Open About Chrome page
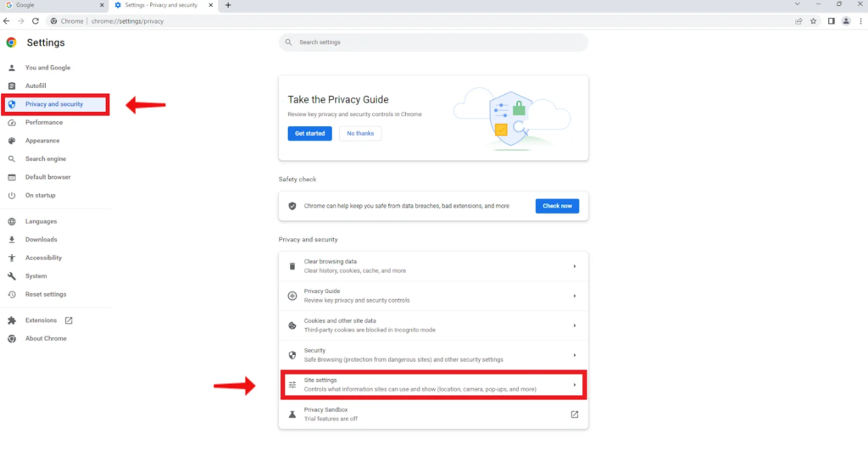Screen dimensions: 868x450 [x=46, y=339]
